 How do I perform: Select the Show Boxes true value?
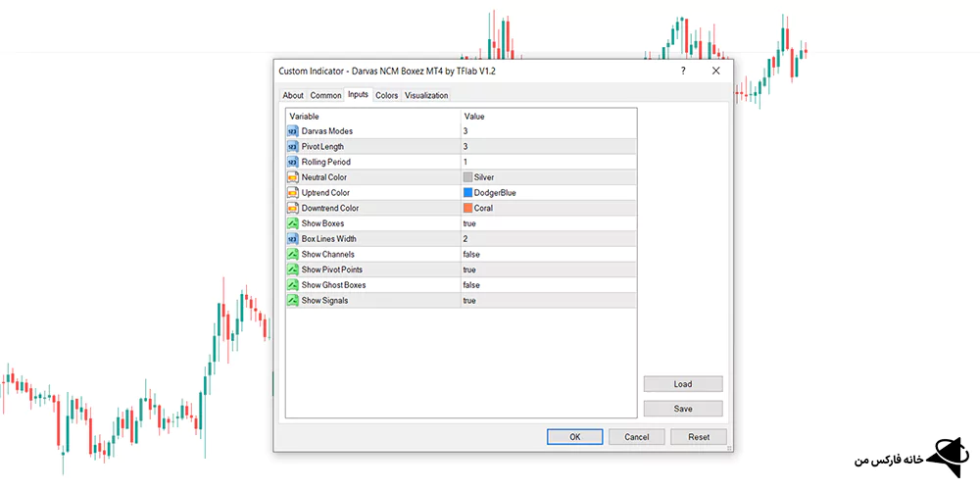pyautogui.click(x=469, y=223)
